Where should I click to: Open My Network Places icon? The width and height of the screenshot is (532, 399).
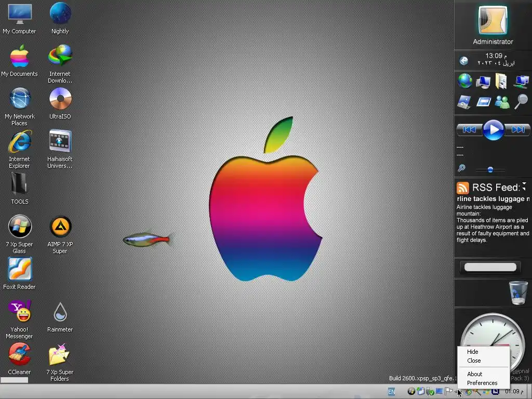point(19,107)
